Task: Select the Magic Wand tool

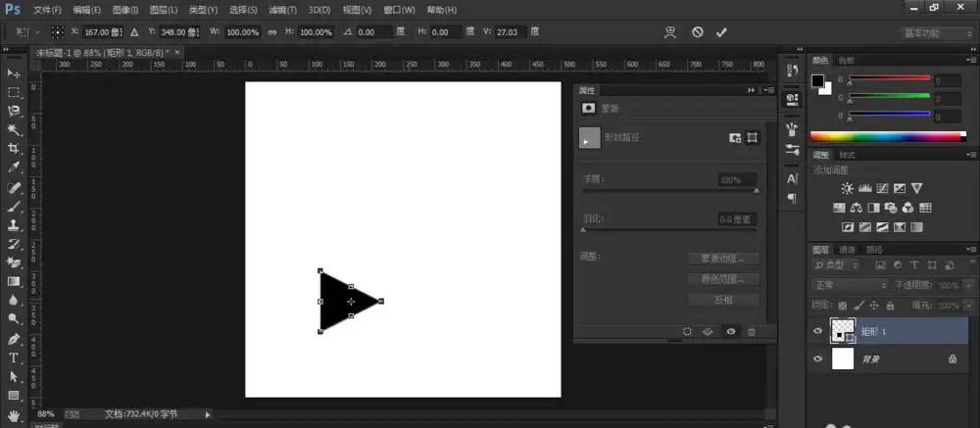Action: [14, 130]
